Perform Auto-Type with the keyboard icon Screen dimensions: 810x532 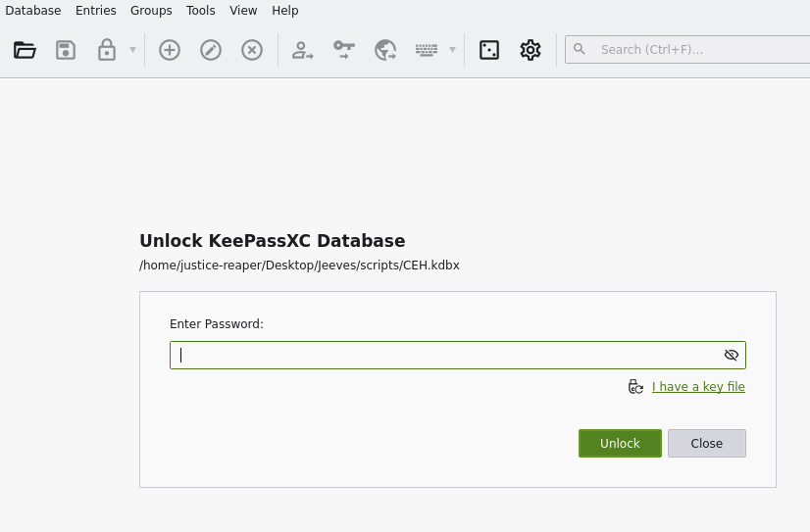click(427, 50)
